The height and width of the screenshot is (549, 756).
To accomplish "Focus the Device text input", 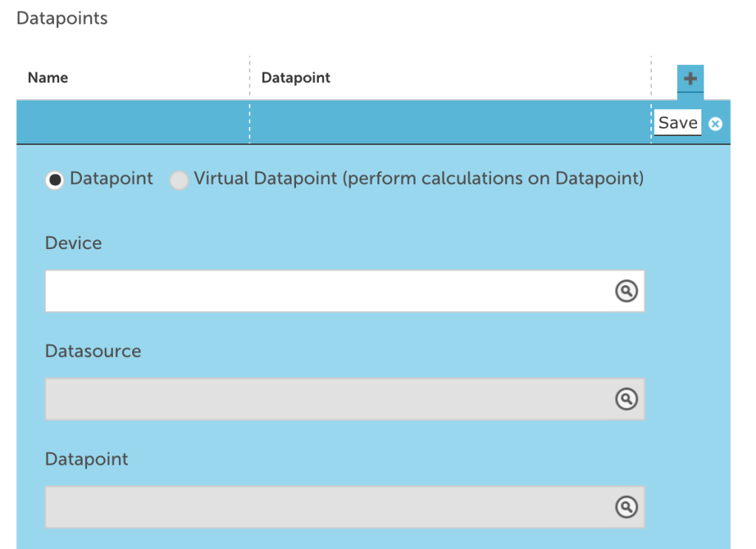I will pyautogui.click(x=325, y=291).
